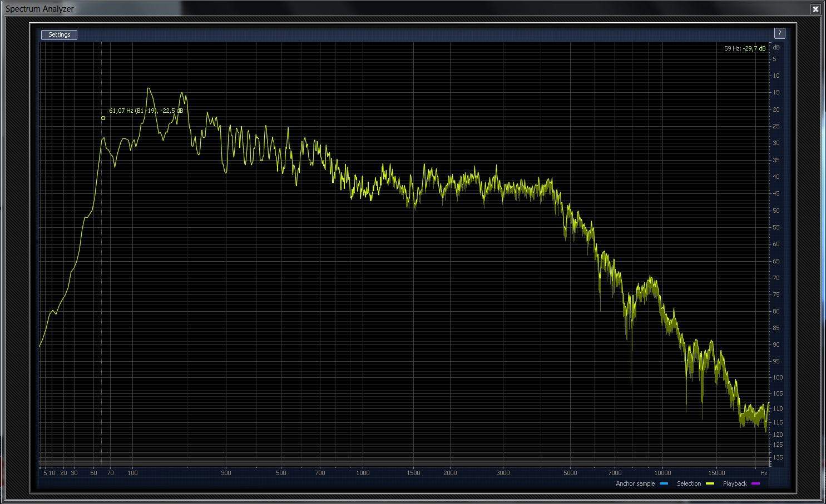This screenshot has width=826, height=504.
Task: Click the Playback legend label
Action: click(734, 483)
